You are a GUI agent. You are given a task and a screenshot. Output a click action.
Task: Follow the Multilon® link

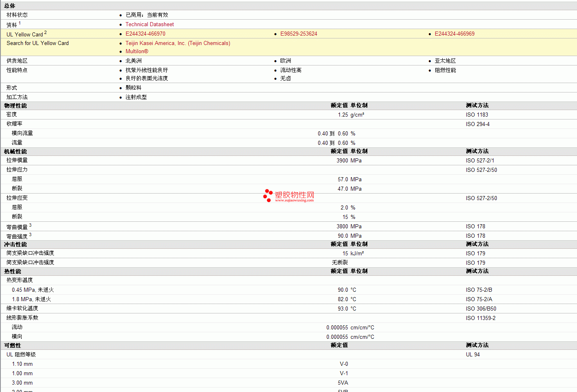137,52
